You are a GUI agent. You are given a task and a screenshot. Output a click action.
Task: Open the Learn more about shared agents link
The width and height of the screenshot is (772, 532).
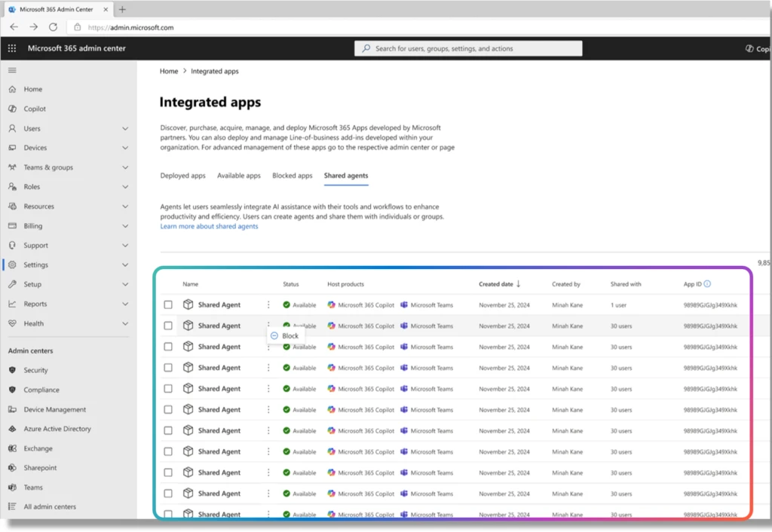coord(209,226)
